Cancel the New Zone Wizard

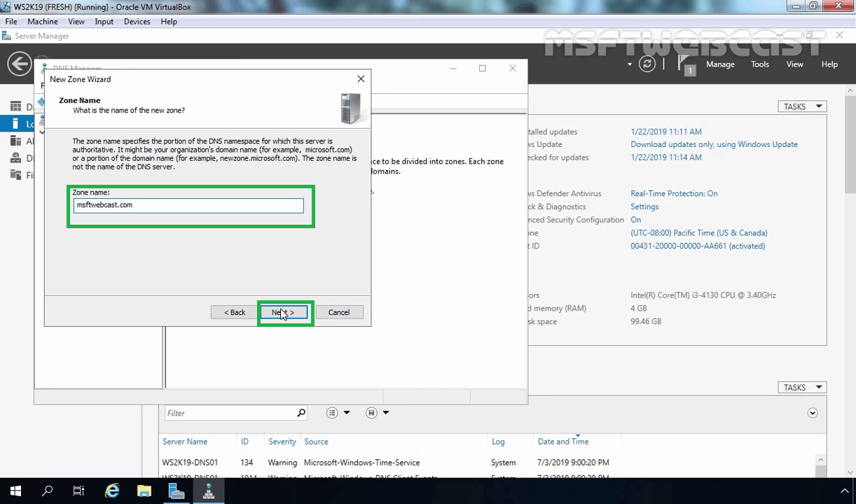(x=339, y=312)
